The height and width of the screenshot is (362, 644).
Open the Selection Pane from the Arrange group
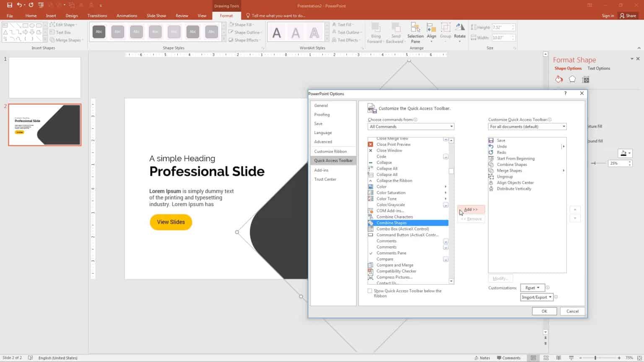click(415, 32)
